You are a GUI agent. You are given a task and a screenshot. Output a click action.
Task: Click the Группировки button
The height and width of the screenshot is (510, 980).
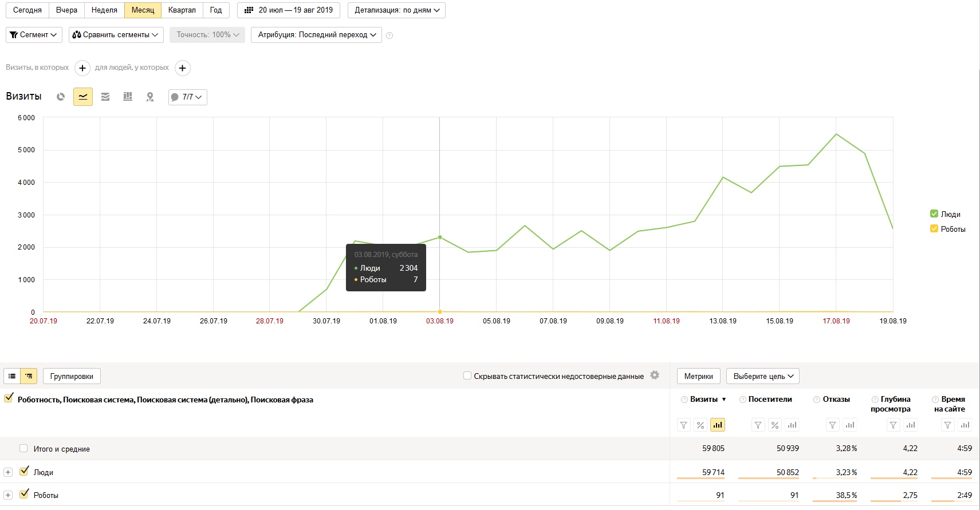72,376
